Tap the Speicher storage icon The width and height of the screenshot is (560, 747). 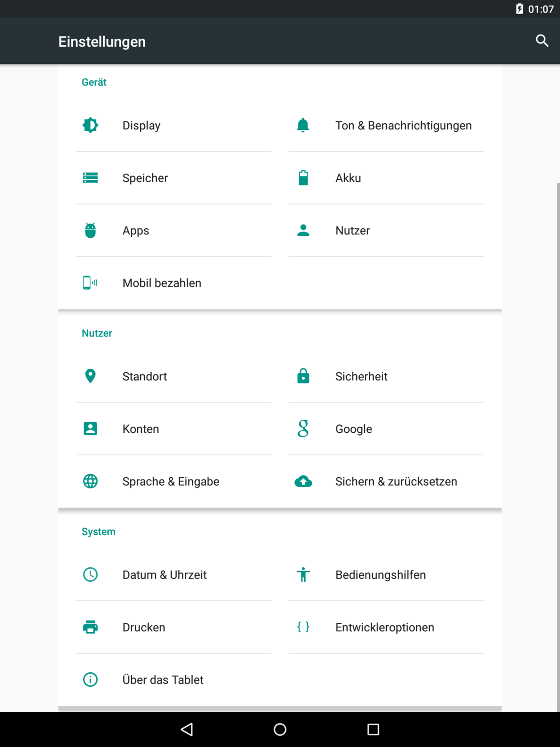[91, 178]
